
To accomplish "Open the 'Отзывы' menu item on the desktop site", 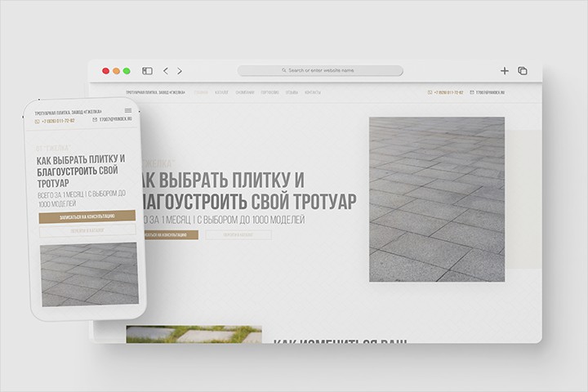I will 292,92.
